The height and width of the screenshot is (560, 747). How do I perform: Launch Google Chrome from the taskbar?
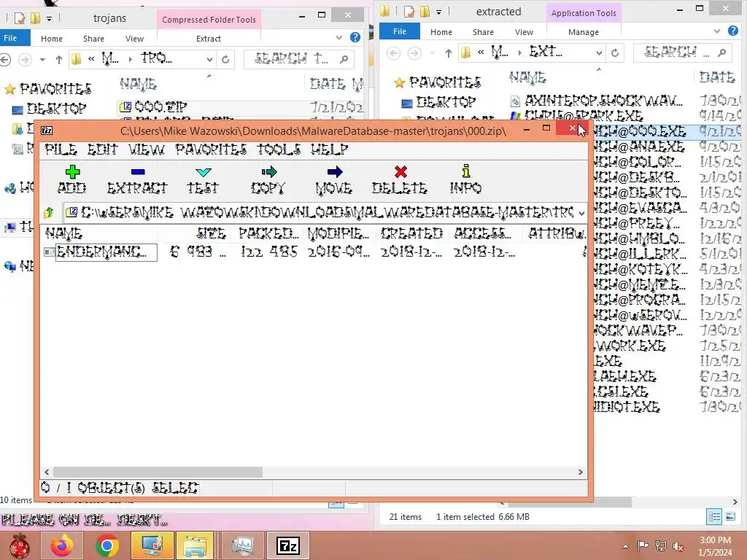(107, 545)
